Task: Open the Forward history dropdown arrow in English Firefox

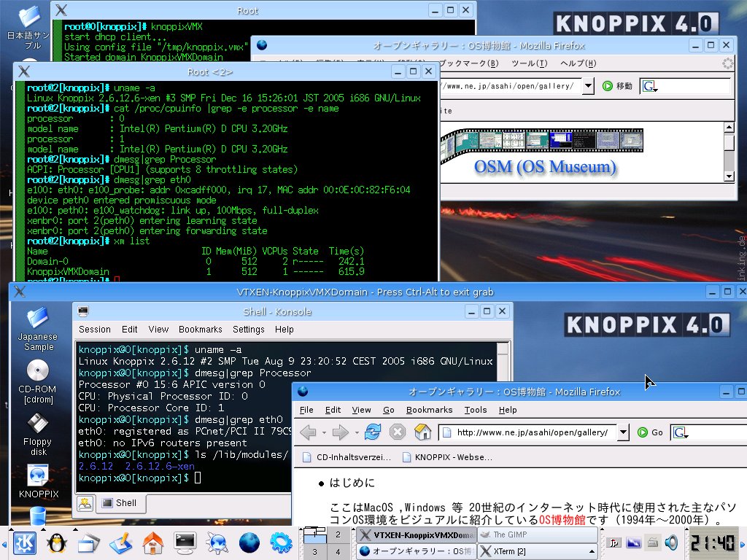Action: pyautogui.click(x=357, y=433)
